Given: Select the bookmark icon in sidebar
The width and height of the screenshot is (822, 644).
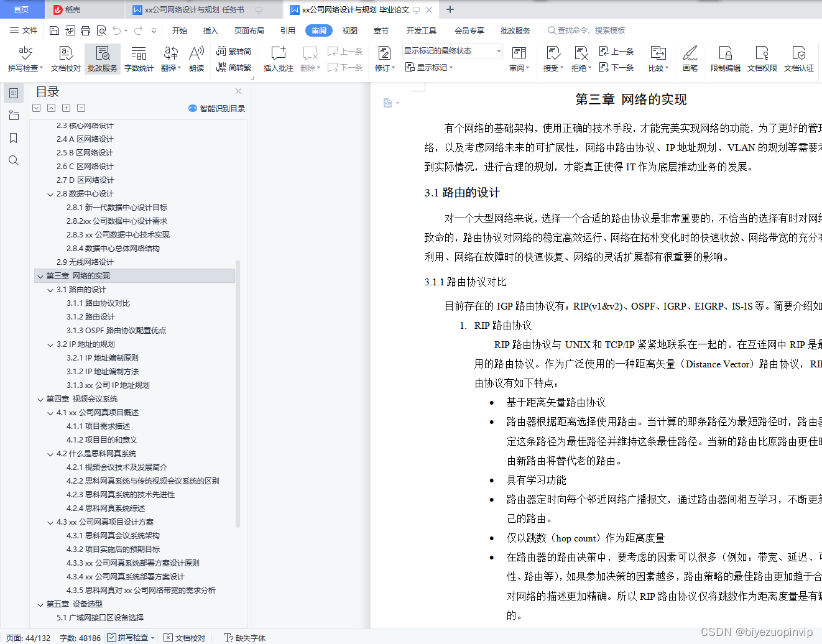Looking at the screenshot, I should coord(14,138).
